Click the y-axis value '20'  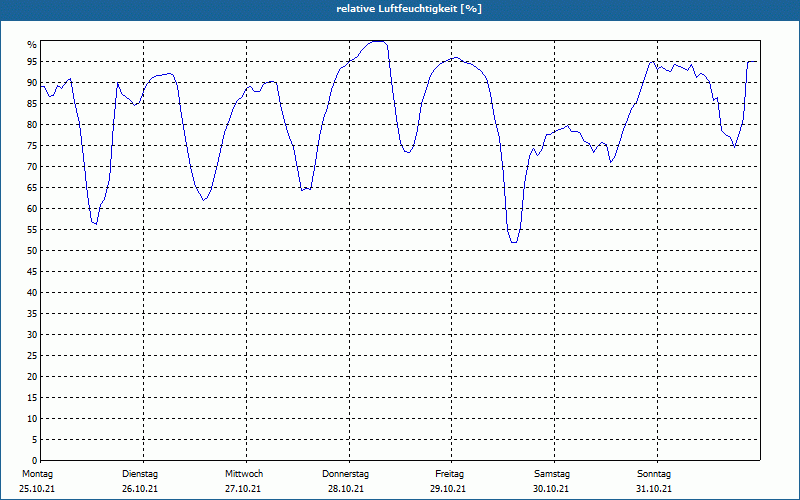coord(32,377)
